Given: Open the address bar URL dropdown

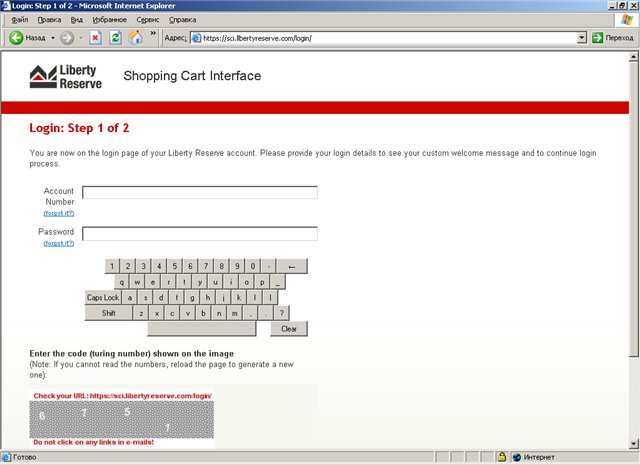Looking at the screenshot, I should point(582,38).
